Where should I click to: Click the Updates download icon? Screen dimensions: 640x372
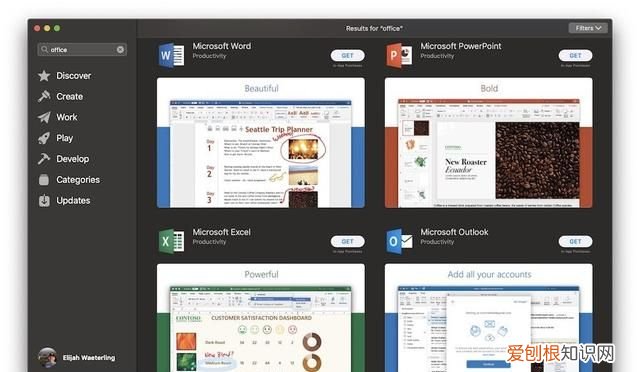pyautogui.click(x=44, y=200)
